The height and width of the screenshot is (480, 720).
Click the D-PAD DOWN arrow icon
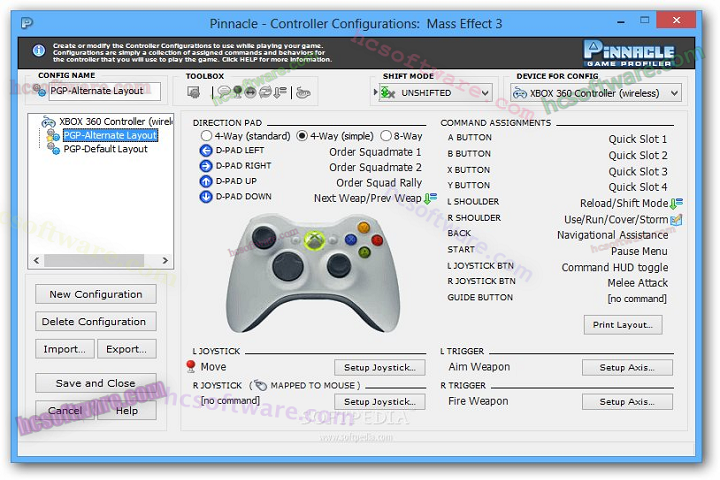pos(206,197)
